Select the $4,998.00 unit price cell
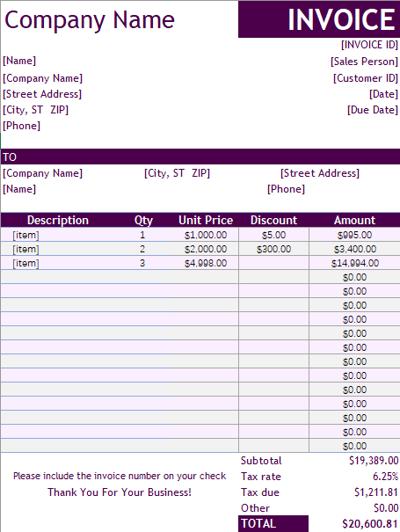The height and width of the screenshot is (532, 400). coord(206,263)
